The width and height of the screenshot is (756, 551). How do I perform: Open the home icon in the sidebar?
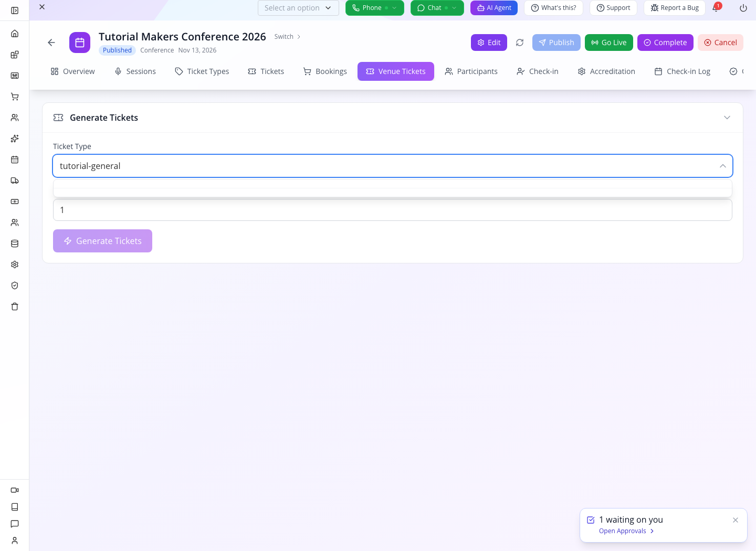coord(15,34)
